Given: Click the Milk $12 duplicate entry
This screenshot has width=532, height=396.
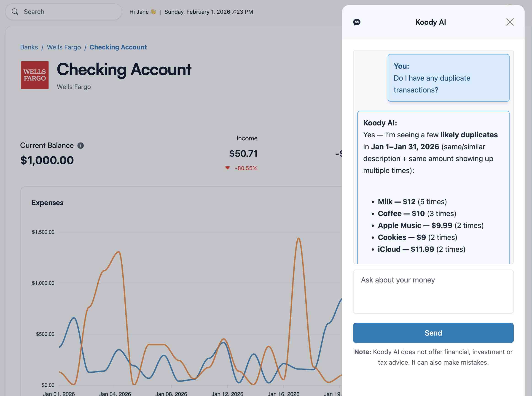Looking at the screenshot, I should pos(412,202).
